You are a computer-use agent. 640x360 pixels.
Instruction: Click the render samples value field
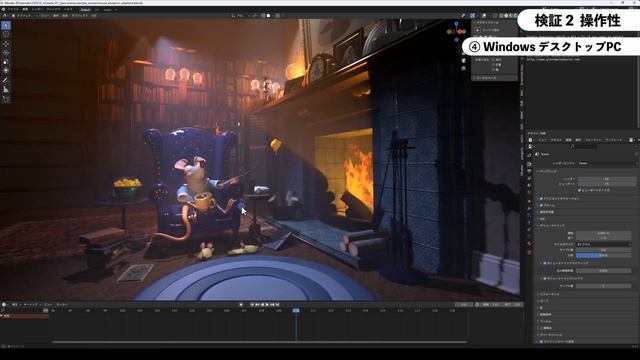tap(607, 179)
